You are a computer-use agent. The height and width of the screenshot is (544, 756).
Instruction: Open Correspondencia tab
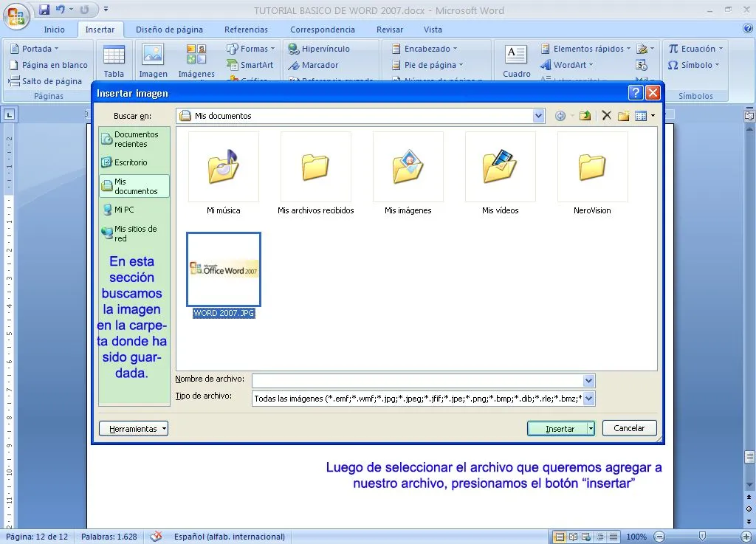(x=323, y=30)
